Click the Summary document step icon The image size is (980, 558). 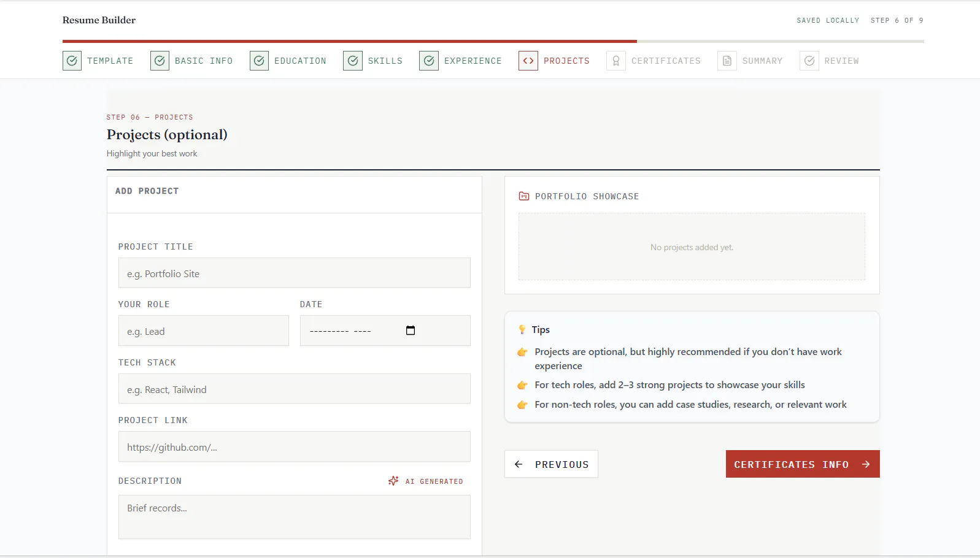(x=727, y=61)
